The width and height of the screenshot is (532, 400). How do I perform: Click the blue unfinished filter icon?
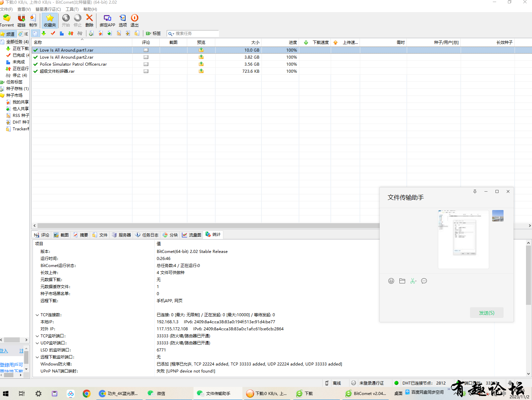(x=62, y=34)
